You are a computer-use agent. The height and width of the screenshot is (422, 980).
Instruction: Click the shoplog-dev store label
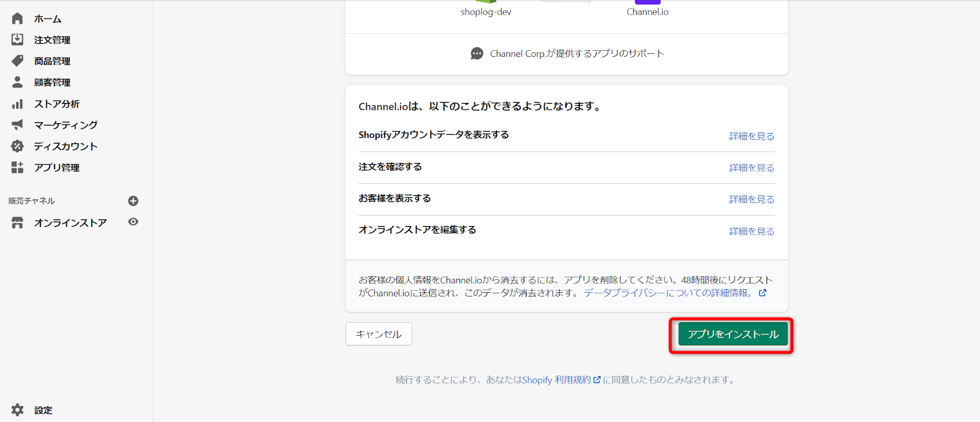[486, 12]
